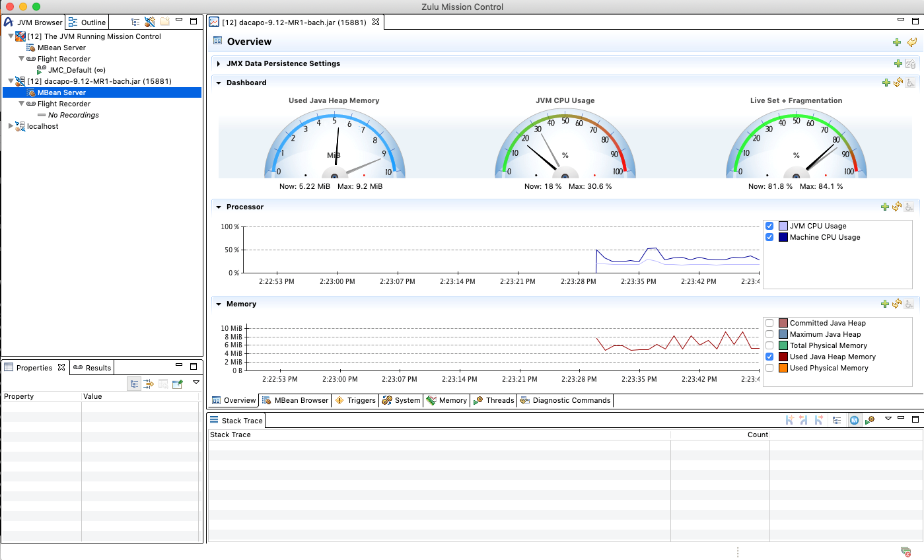Open a new JVM connection in JVM Browser
The image size is (924, 560).
149,22
